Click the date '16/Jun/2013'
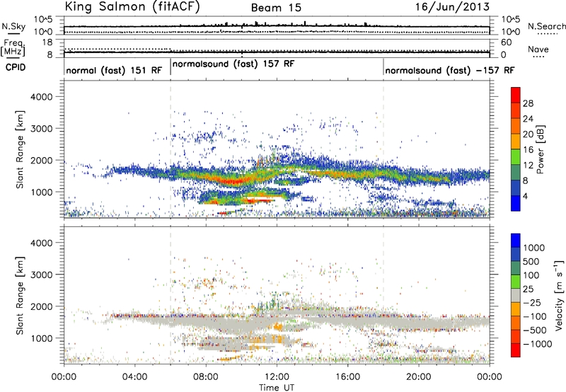 pyautogui.click(x=452, y=7)
